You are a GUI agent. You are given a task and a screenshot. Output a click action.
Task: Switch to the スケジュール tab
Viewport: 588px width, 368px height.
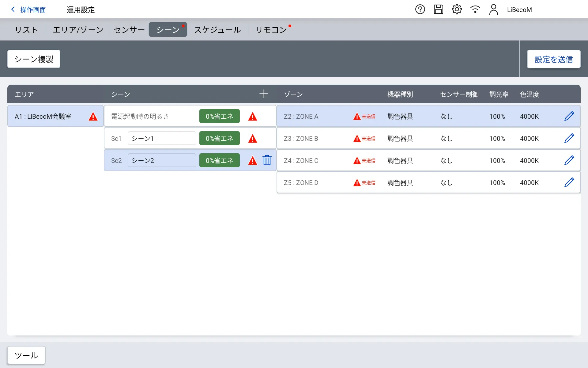[x=217, y=30]
